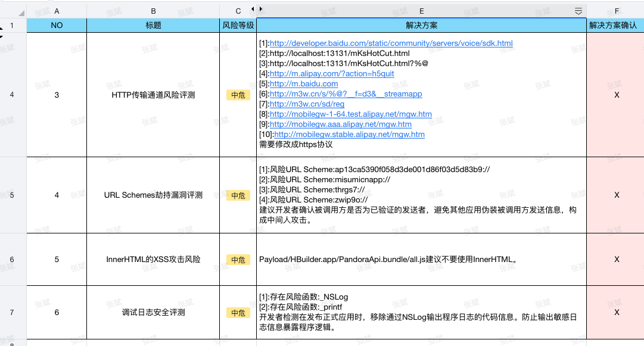Viewport: 644px width, 346px height.
Task: Click the pink X cell for InnerHTML row
Action: coord(616,260)
